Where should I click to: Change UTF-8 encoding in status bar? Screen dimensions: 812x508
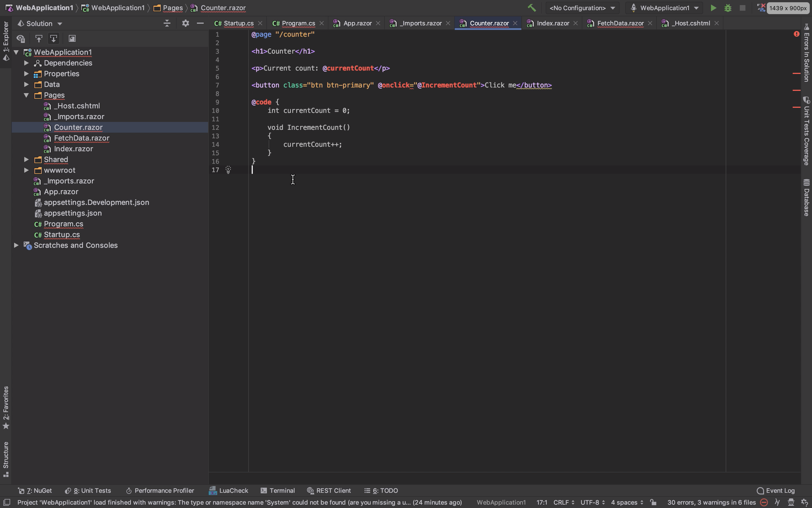coord(592,502)
